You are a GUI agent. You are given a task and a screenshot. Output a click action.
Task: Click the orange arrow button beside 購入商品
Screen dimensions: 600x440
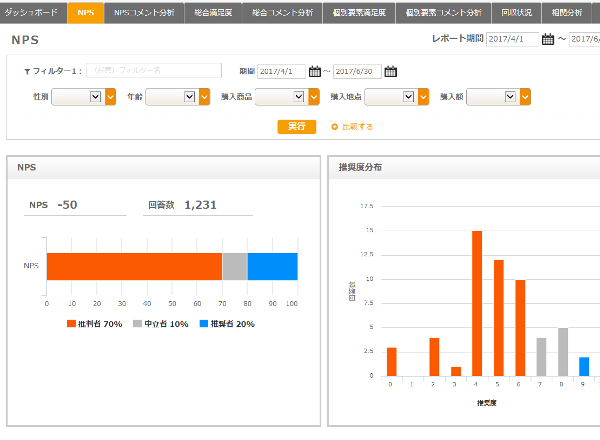314,97
